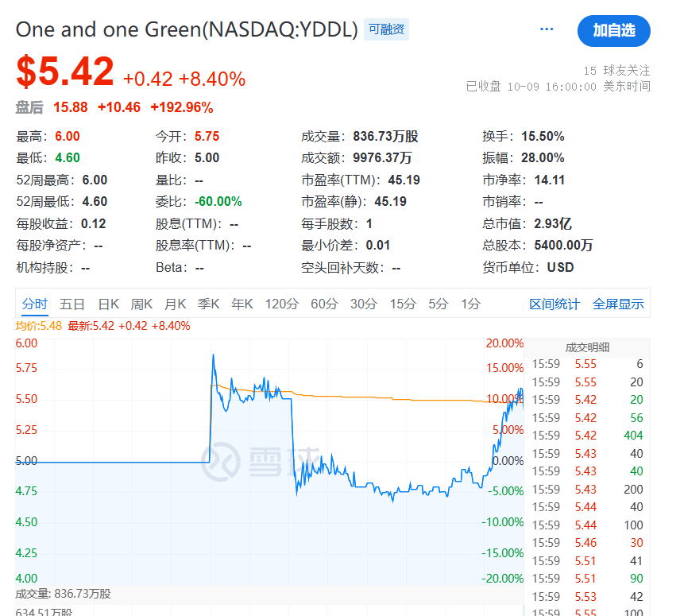Switch to the 五日 five-day chart tab
Image resolution: width=680 pixels, height=616 pixels.
pos(72,304)
